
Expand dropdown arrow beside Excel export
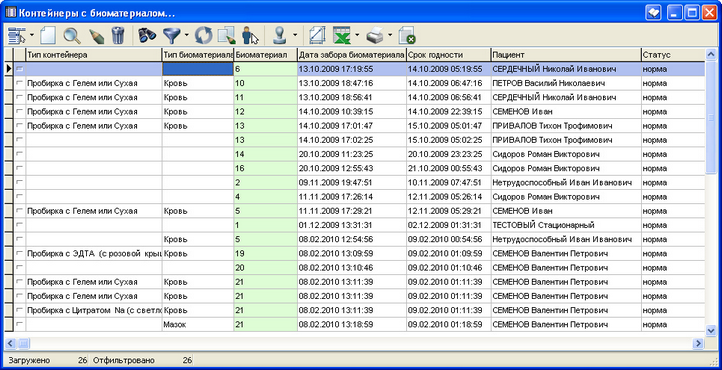click(357, 35)
